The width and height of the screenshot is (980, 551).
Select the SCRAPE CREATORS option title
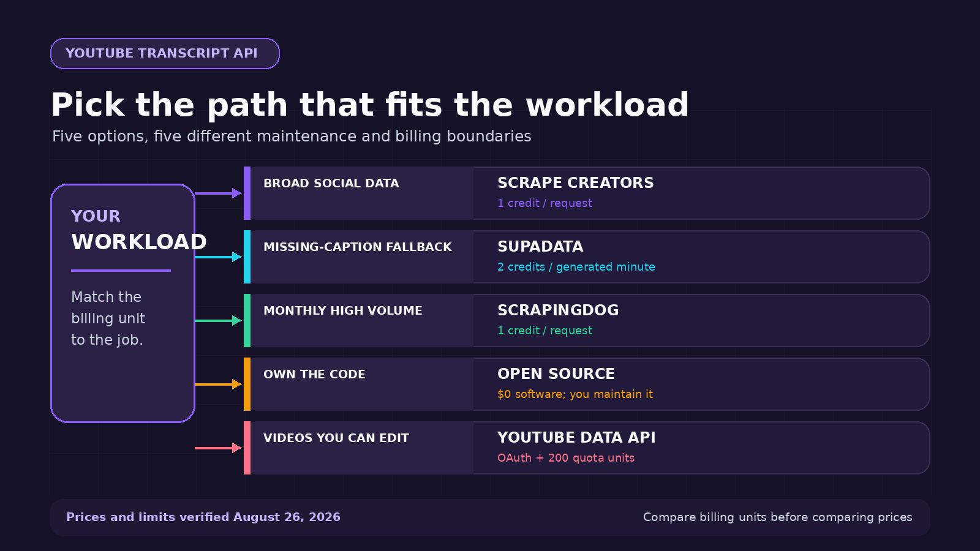tap(575, 183)
